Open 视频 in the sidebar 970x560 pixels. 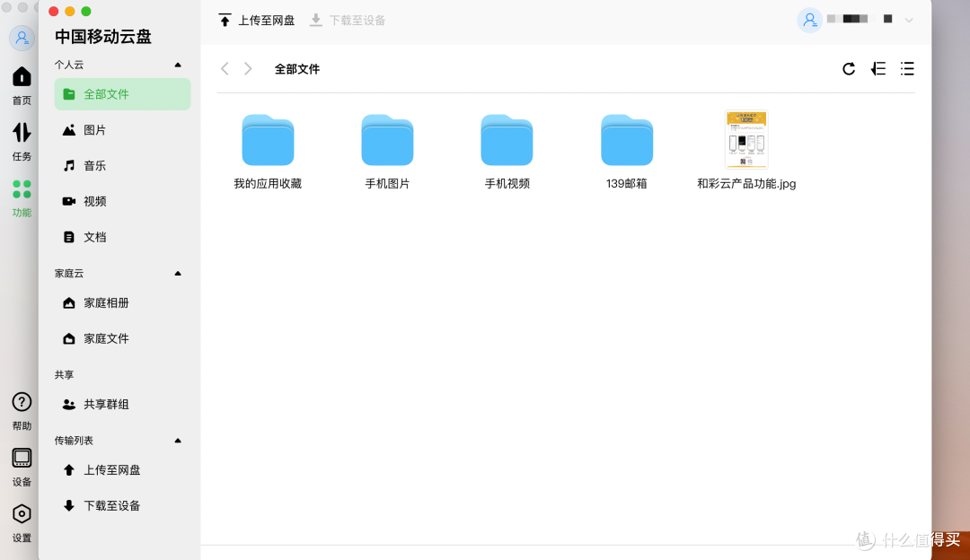coord(122,202)
